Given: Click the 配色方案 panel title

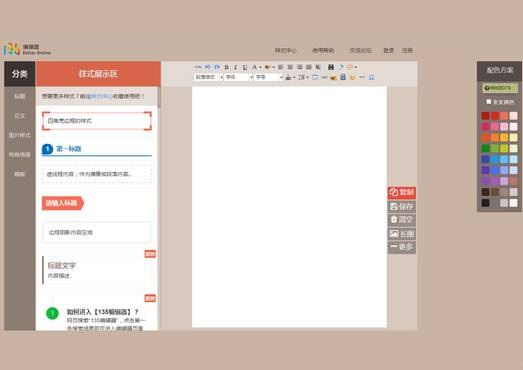Looking at the screenshot, I should (x=499, y=70).
